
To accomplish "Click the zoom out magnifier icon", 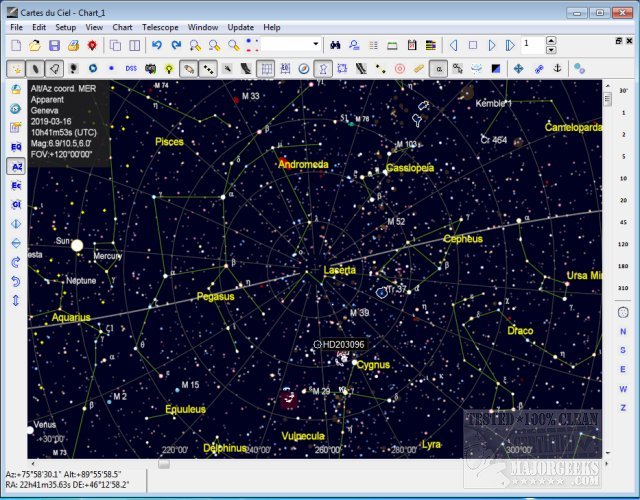I will click(214, 45).
